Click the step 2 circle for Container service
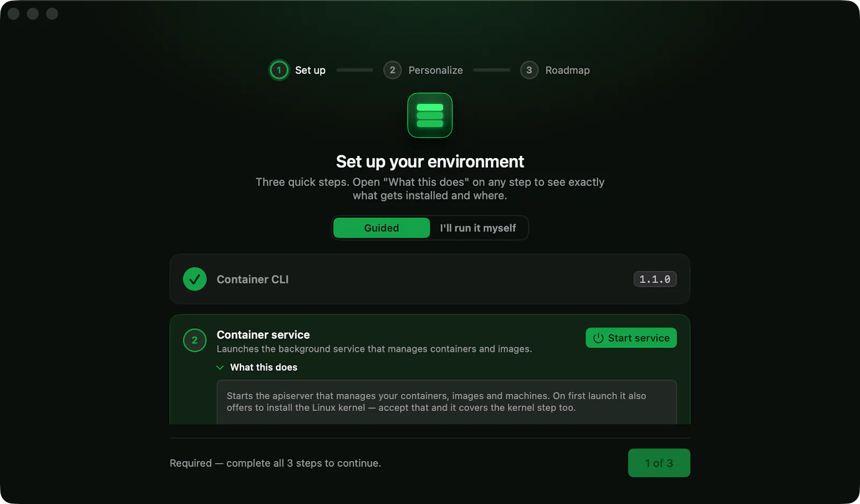This screenshot has height=504, width=860. tap(195, 340)
